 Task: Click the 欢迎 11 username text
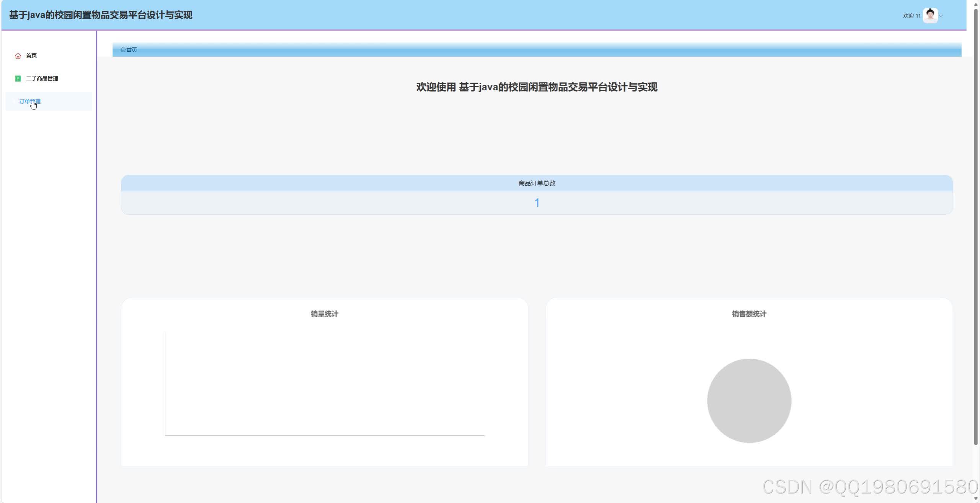[x=911, y=16]
